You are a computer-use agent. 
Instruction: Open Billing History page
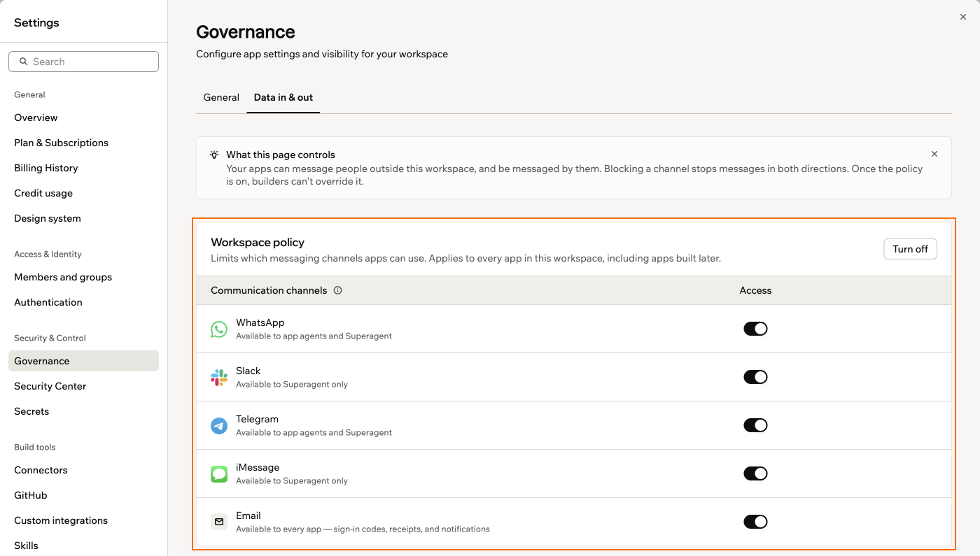tap(83, 168)
